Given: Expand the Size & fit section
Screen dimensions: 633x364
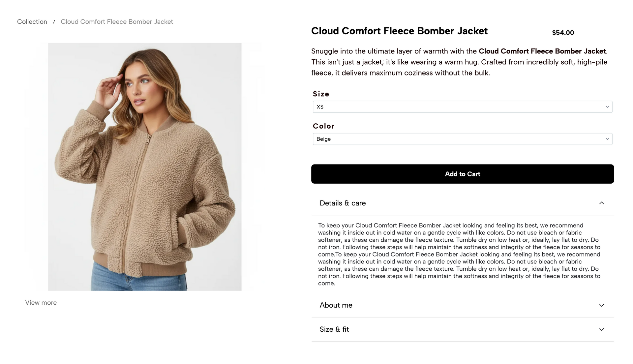Looking at the screenshot, I should click(463, 329).
